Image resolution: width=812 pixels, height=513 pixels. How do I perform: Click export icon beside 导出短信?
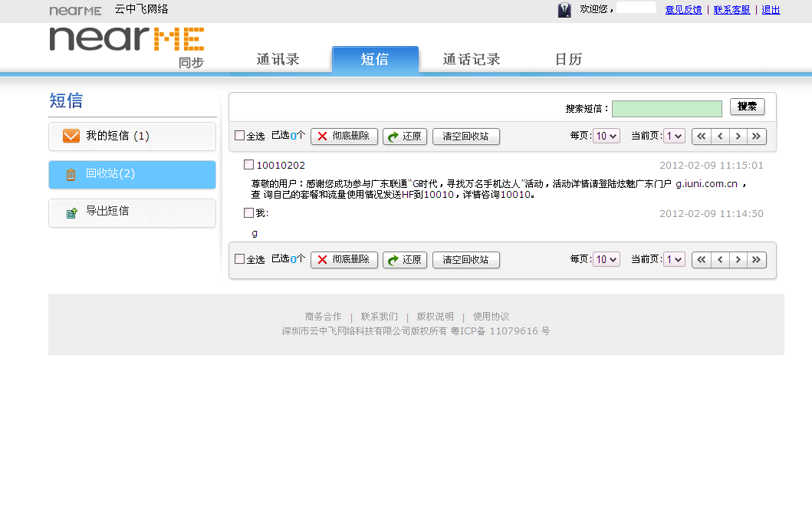click(x=72, y=212)
